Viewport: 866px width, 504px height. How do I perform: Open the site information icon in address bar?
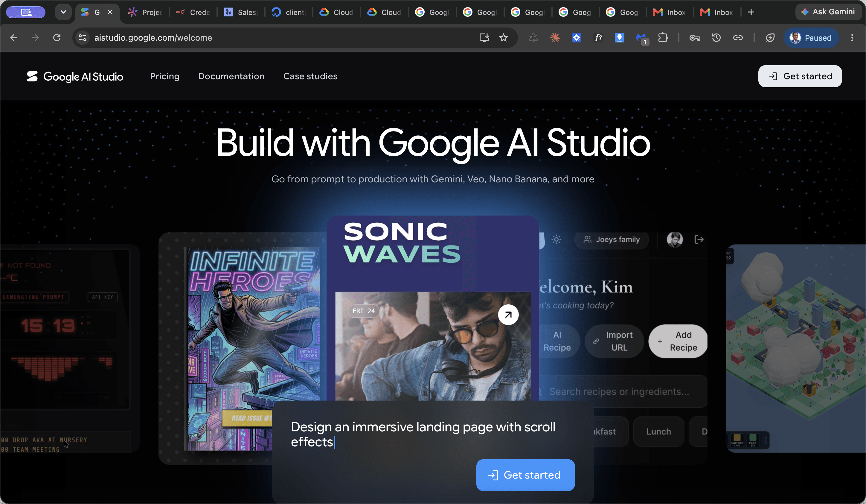coord(83,38)
